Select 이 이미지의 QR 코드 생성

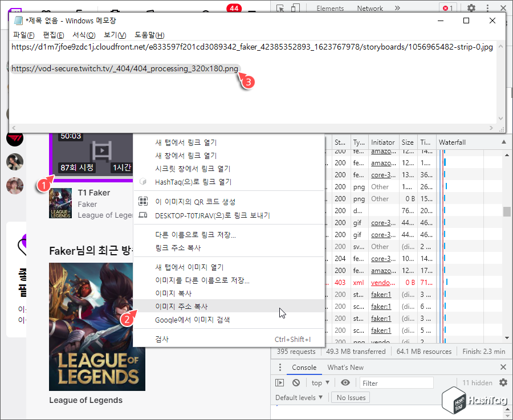[x=229, y=202]
